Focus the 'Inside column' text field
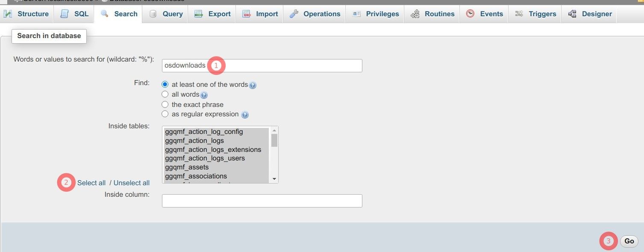Viewport: 644px width, 252px height. click(x=262, y=201)
